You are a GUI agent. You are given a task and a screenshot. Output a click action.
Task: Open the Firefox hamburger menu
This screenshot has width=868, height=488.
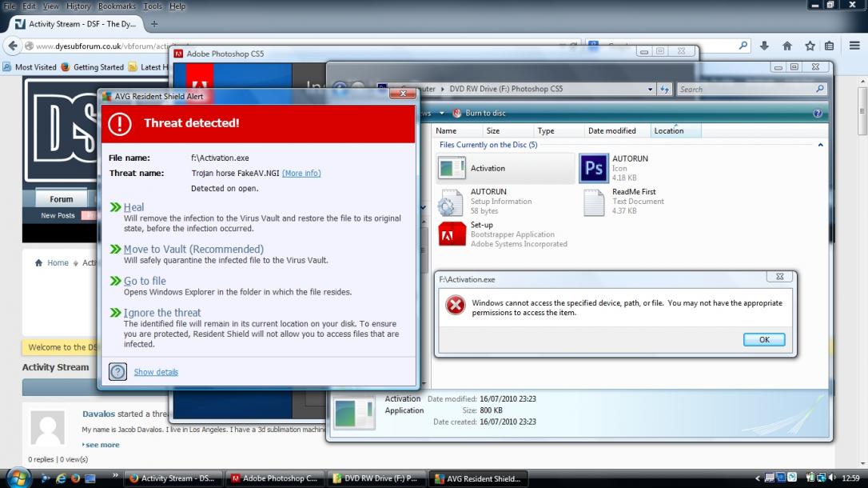click(x=854, y=46)
